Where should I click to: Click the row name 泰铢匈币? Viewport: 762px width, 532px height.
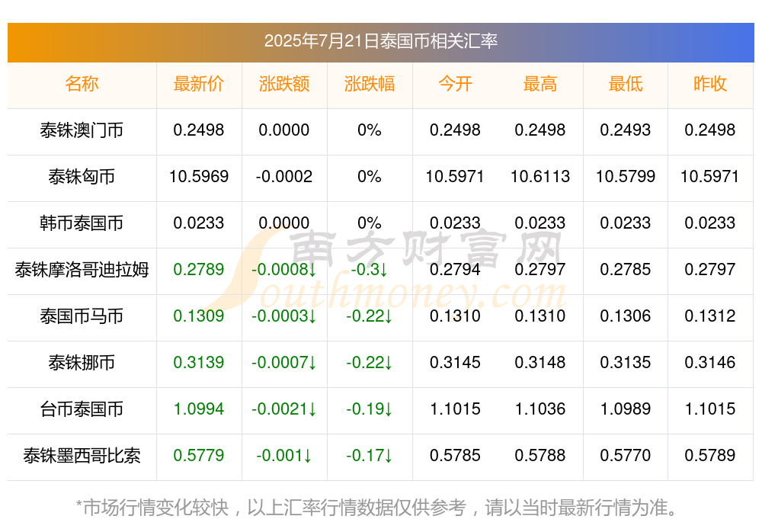(82, 177)
